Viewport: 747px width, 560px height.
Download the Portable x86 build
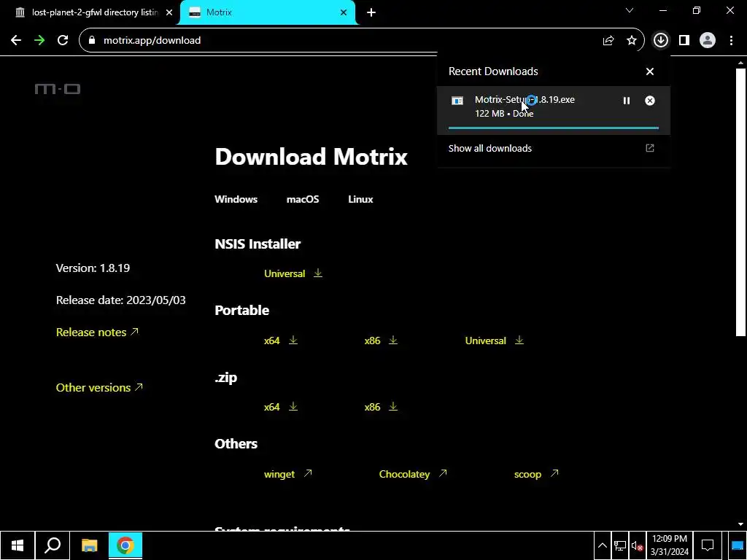tap(381, 341)
